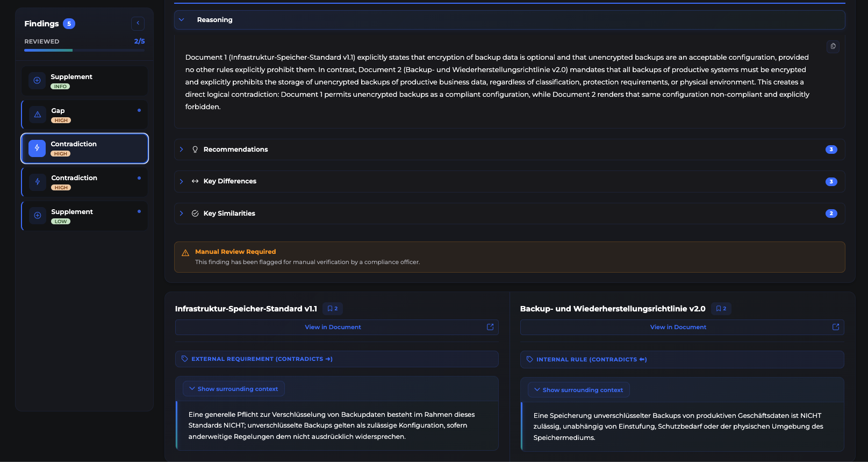
Task: Click the warning triangle icon on Gap
Action: coord(38,115)
